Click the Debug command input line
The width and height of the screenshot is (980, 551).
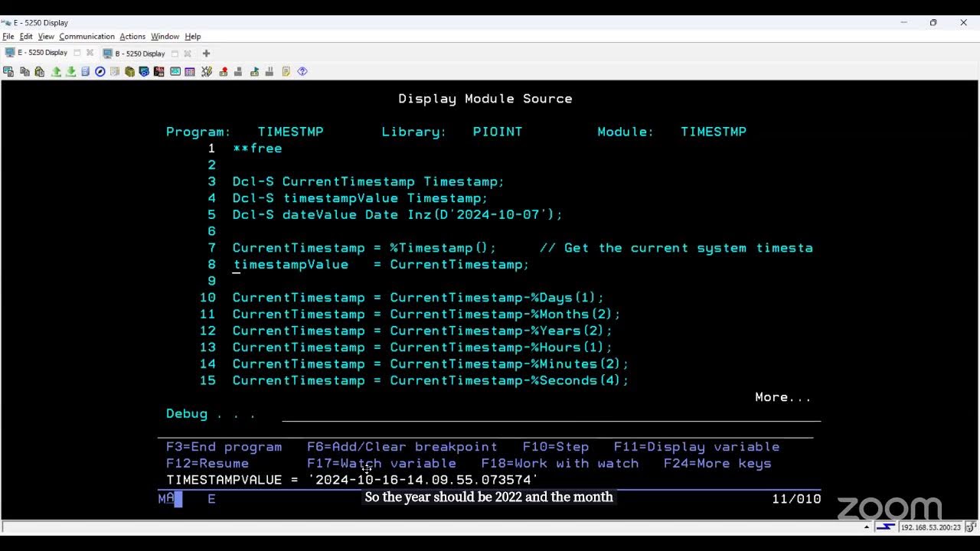(551, 414)
